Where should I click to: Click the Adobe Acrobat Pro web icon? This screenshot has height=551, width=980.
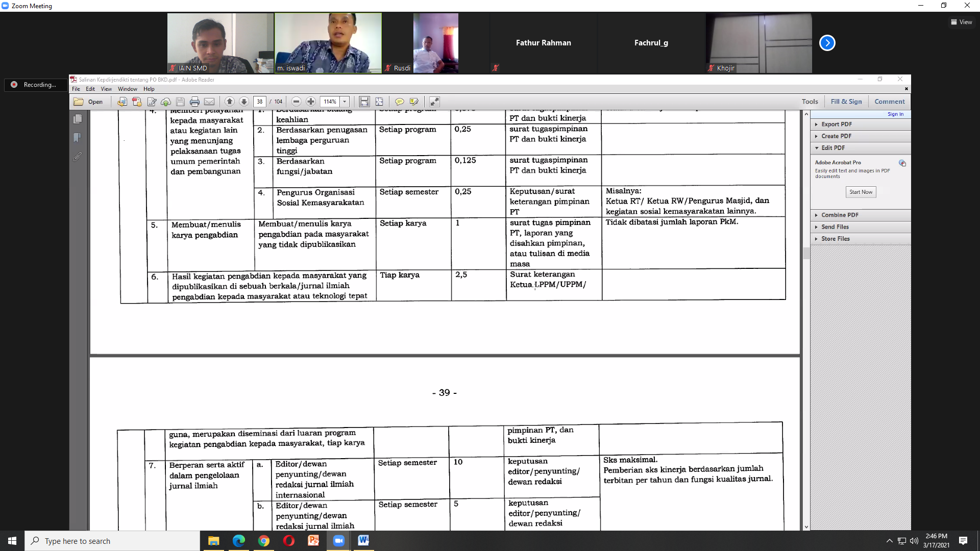point(902,163)
